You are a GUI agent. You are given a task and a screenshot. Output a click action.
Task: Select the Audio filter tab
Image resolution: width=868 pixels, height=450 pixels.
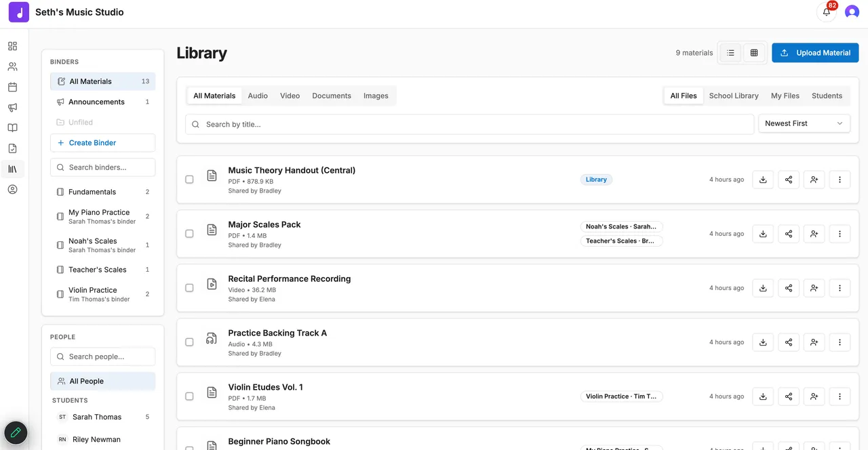coord(258,96)
